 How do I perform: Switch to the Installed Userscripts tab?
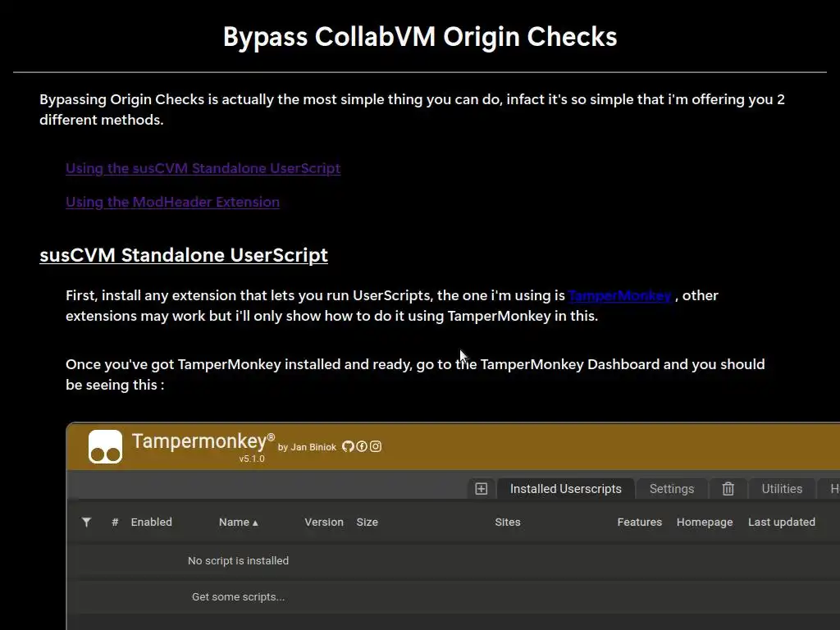[x=566, y=489]
